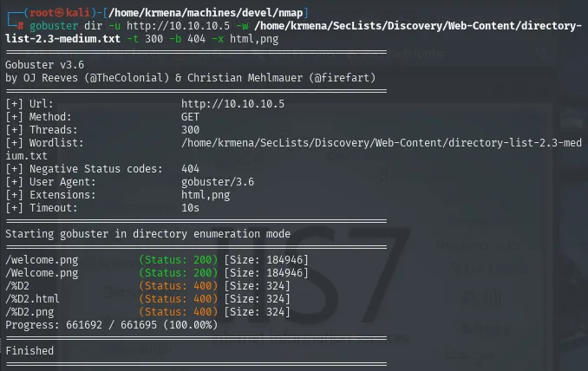588x371 pixels.
Task: Click the '-x html,png' extensions argument
Action: [x=245, y=39]
